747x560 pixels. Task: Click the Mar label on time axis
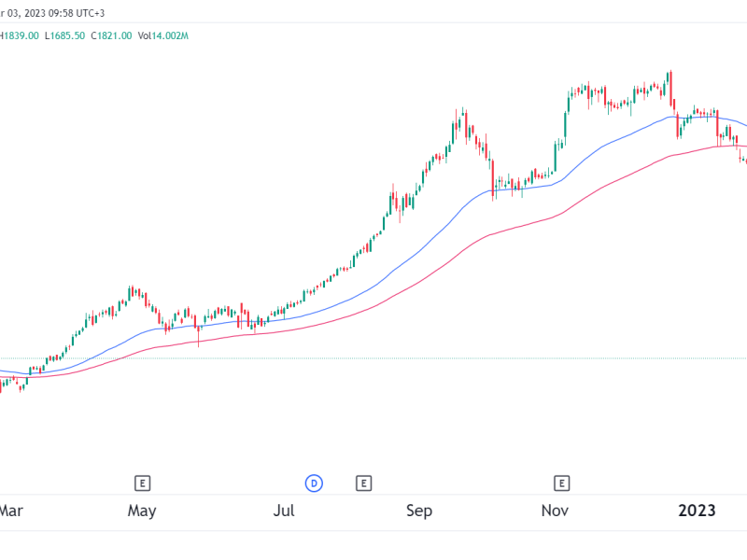11,511
